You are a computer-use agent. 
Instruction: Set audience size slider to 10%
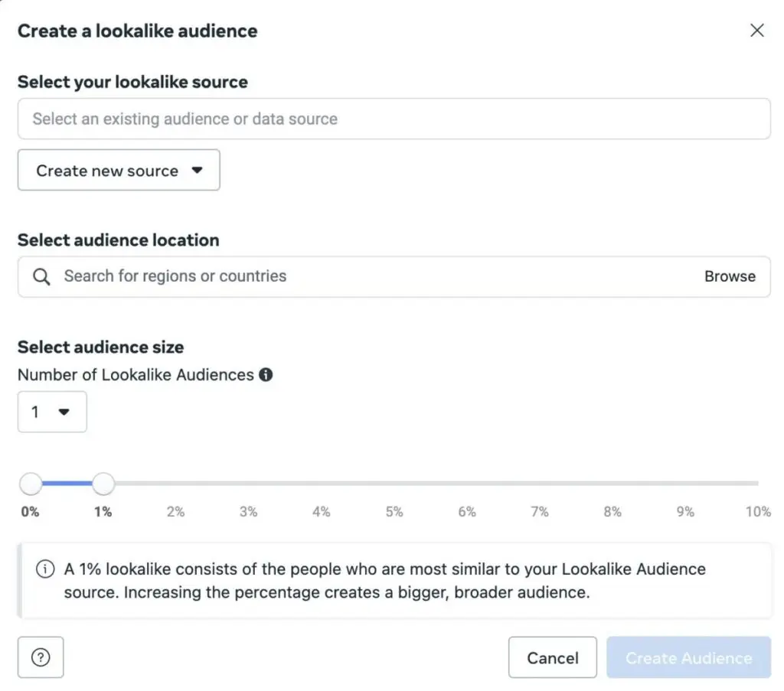[x=757, y=484]
